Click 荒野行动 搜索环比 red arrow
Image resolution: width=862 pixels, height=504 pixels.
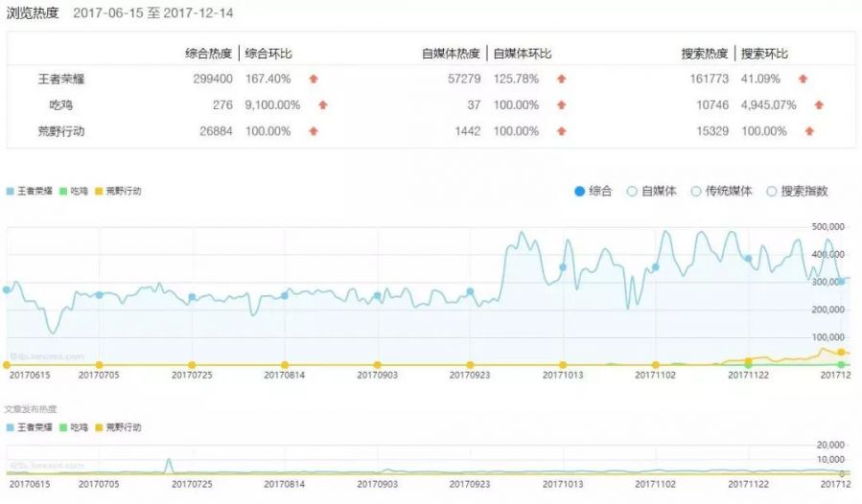tap(809, 131)
